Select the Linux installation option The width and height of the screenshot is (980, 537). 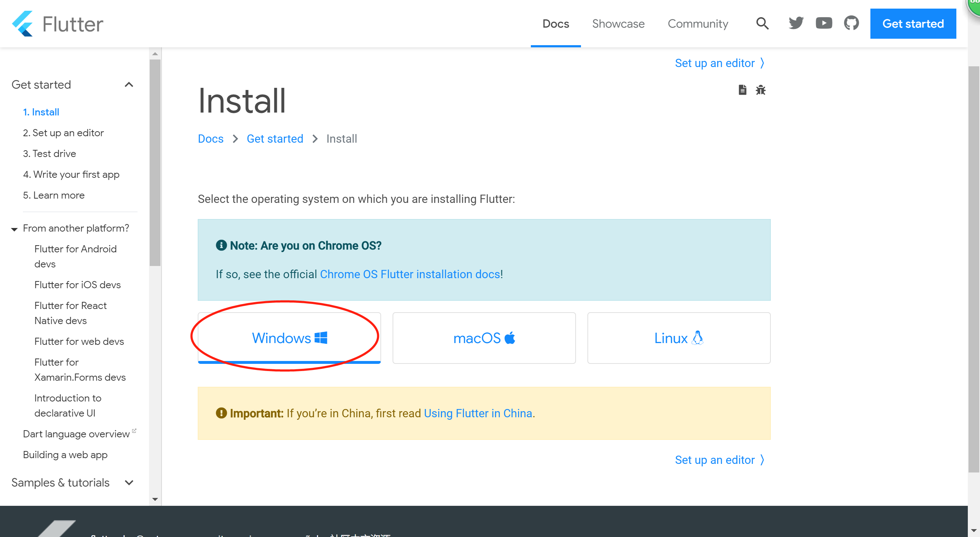pyautogui.click(x=679, y=338)
